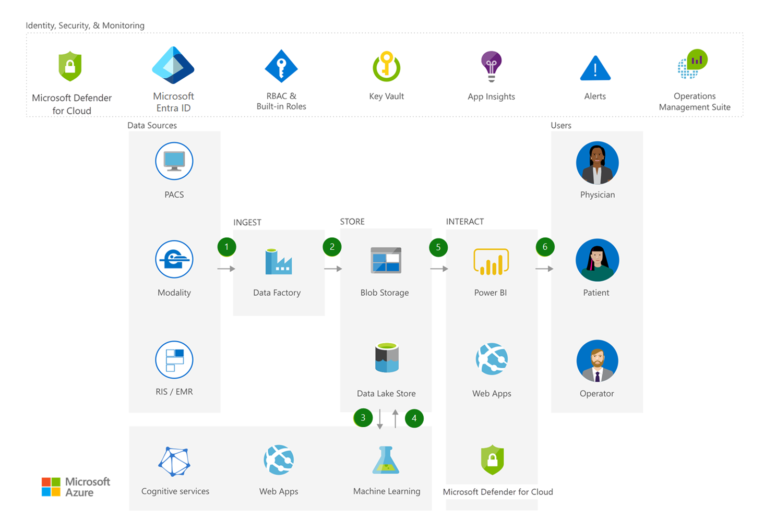
Task: Select the Microsoft Entra ID icon
Action: pyautogui.click(x=173, y=65)
